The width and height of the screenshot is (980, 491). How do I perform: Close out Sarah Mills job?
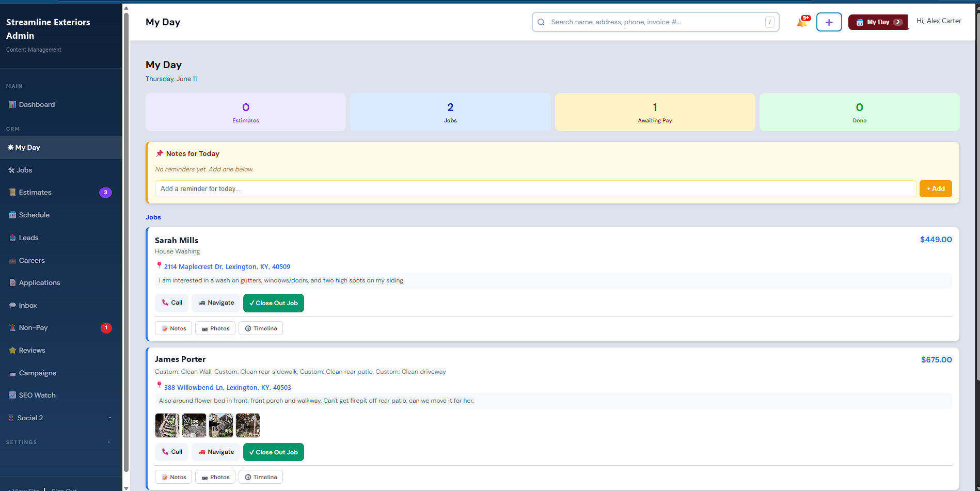coord(274,303)
